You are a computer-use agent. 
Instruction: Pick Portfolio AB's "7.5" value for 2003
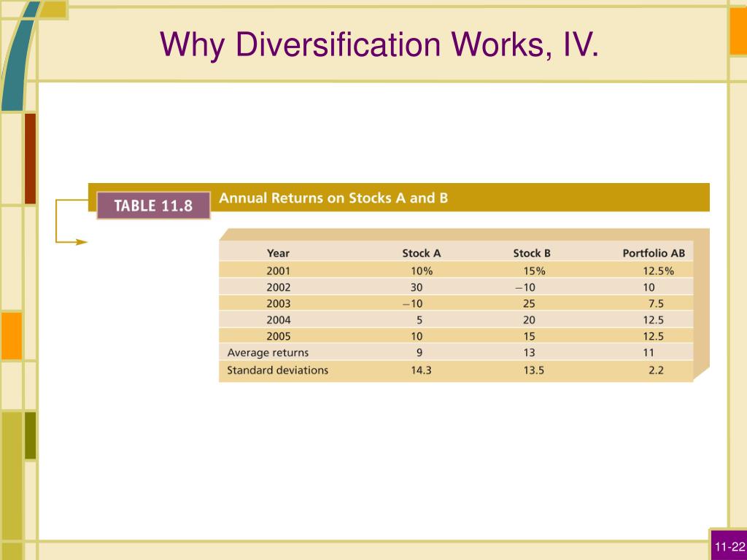pyautogui.click(x=656, y=303)
